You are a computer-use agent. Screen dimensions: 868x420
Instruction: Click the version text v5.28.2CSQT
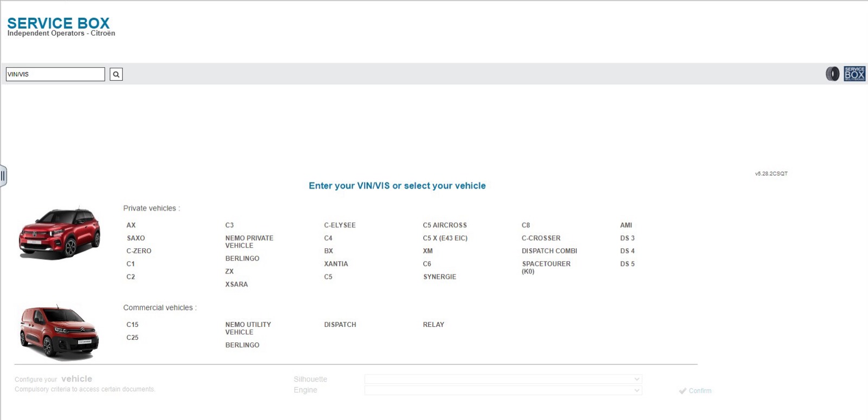click(771, 174)
